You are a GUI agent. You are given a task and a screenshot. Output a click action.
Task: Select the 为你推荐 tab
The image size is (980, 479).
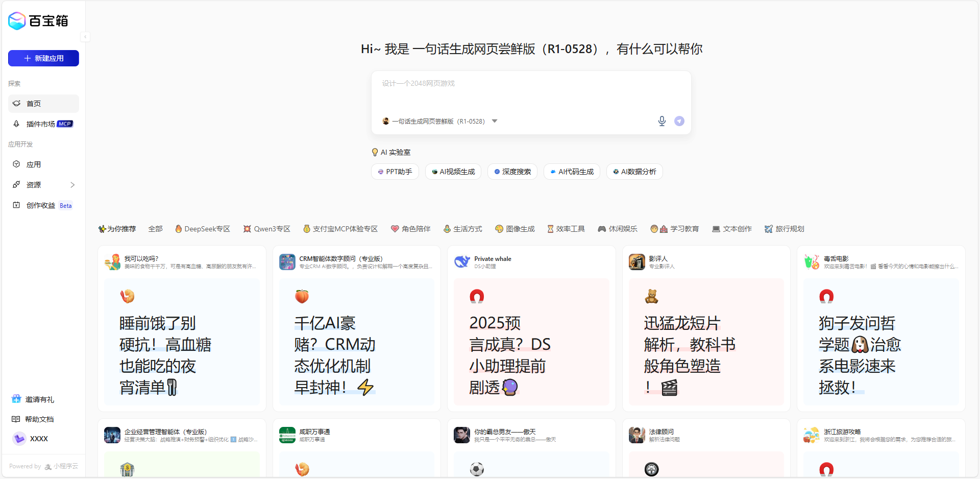point(117,229)
